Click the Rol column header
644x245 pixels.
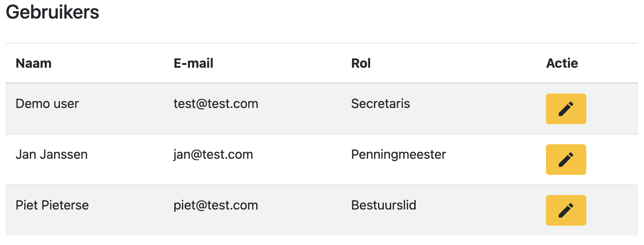tap(361, 63)
